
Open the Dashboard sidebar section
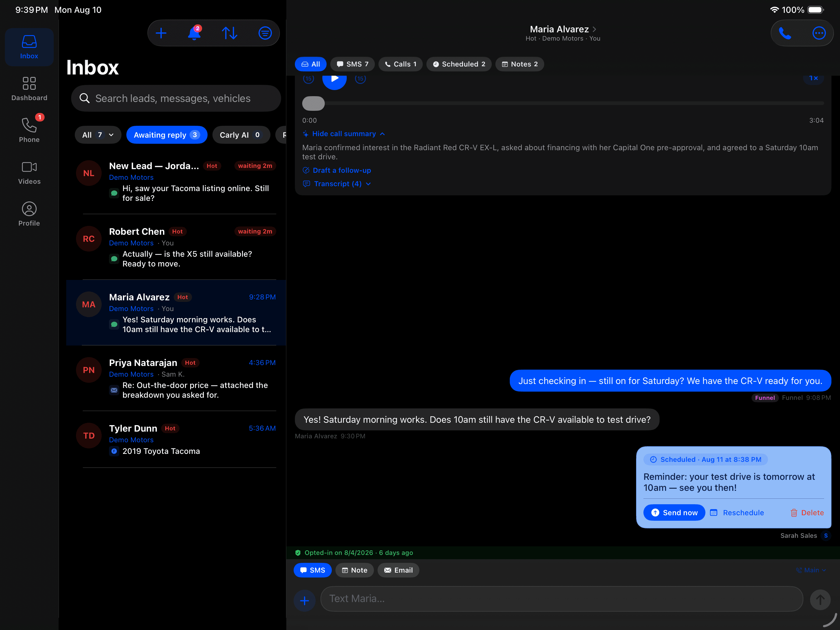click(x=29, y=89)
